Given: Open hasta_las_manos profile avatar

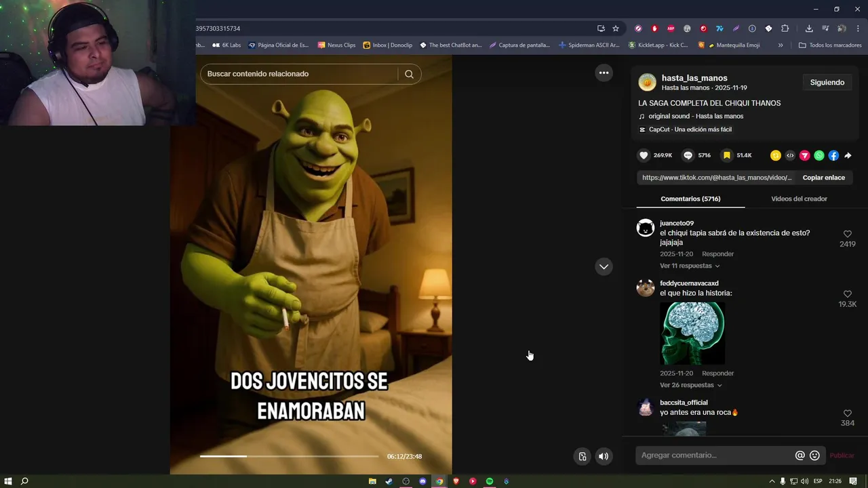Looking at the screenshot, I should (x=648, y=83).
